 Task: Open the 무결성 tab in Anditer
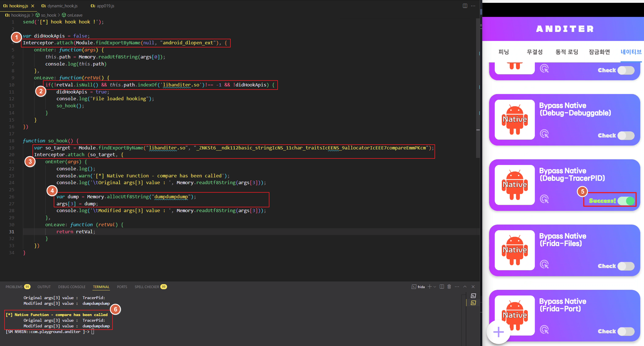coord(535,52)
